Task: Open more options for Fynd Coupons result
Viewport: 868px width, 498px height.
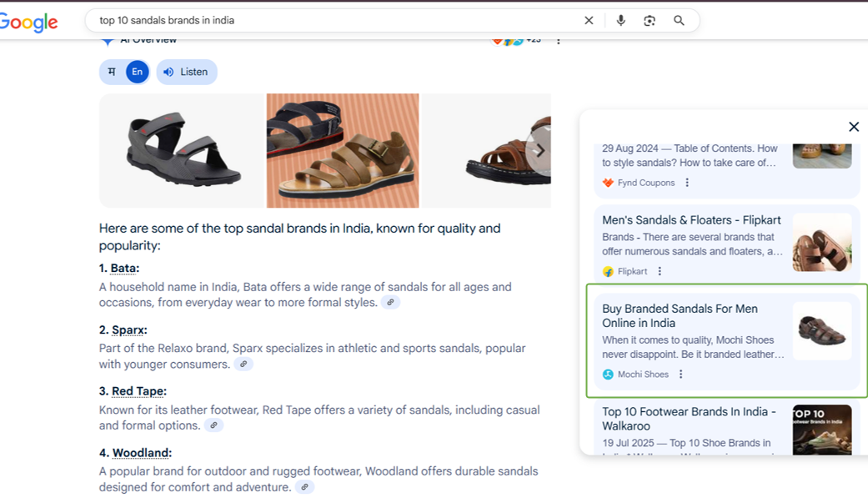Action: coord(687,183)
